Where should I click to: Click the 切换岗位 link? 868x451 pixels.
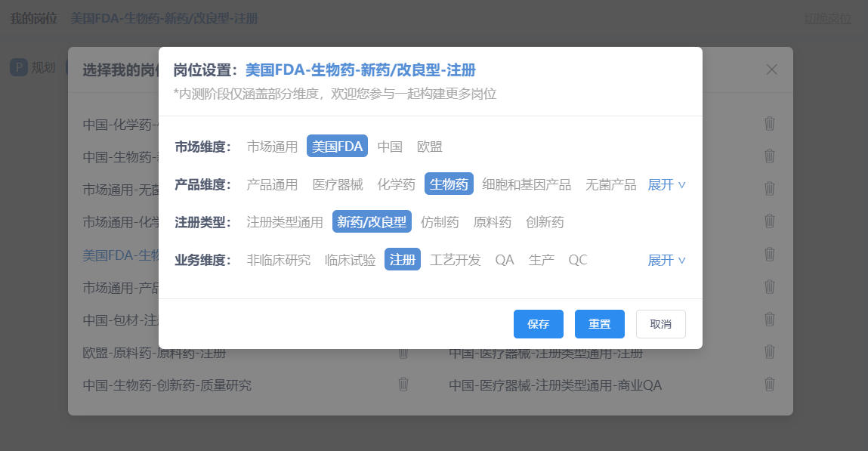[827, 19]
